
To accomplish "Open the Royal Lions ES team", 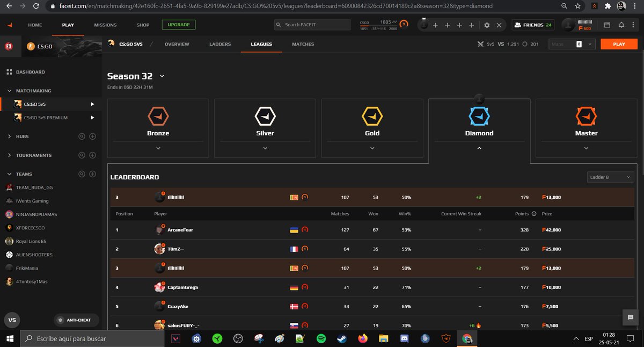I will click(x=31, y=241).
